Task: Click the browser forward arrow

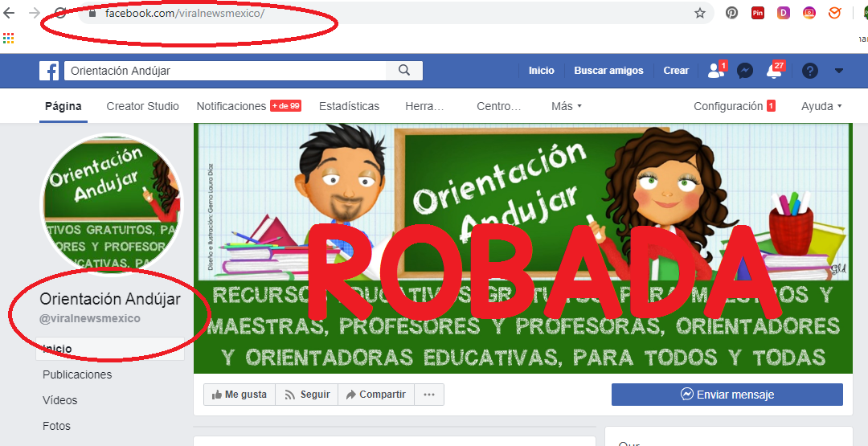Action: pos(35,14)
